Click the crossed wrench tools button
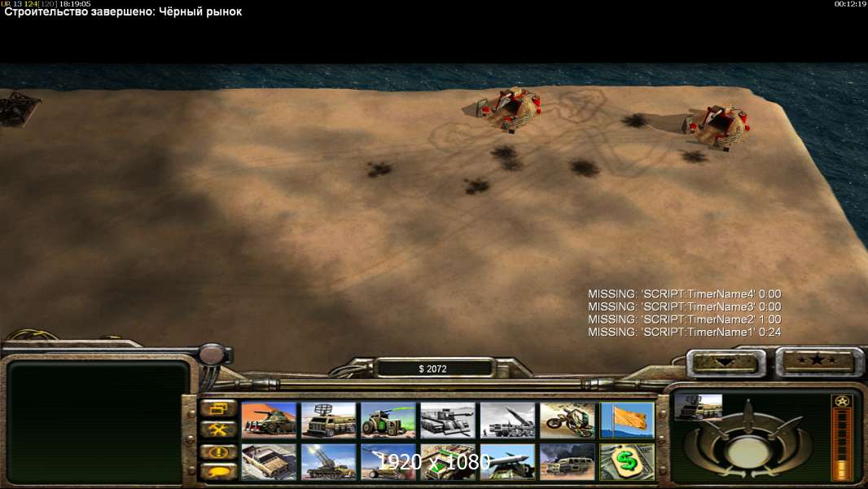The image size is (868, 489). tap(219, 430)
